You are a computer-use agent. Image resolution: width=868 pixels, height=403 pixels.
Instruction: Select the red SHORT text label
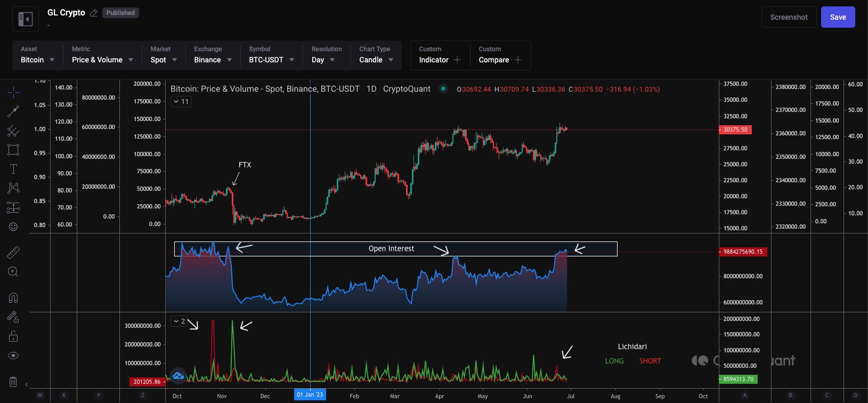[x=650, y=361]
